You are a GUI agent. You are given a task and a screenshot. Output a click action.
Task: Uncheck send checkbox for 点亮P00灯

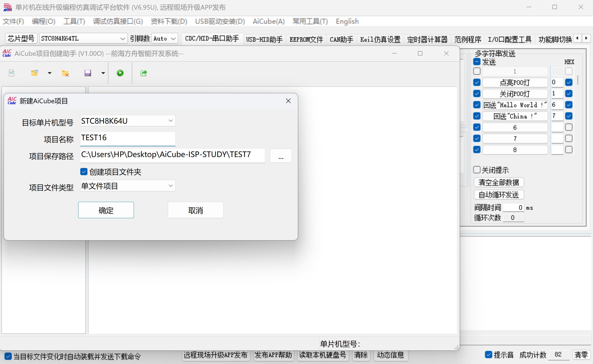pos(477,82)
